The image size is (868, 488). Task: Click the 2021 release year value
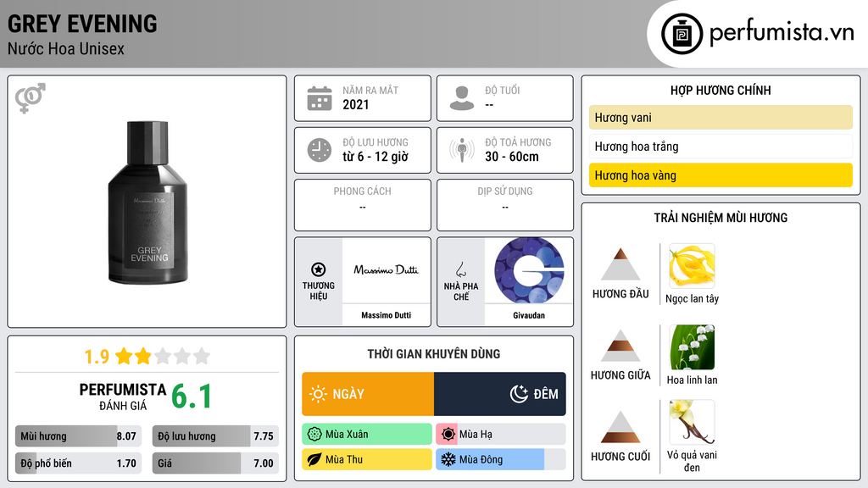355,104
